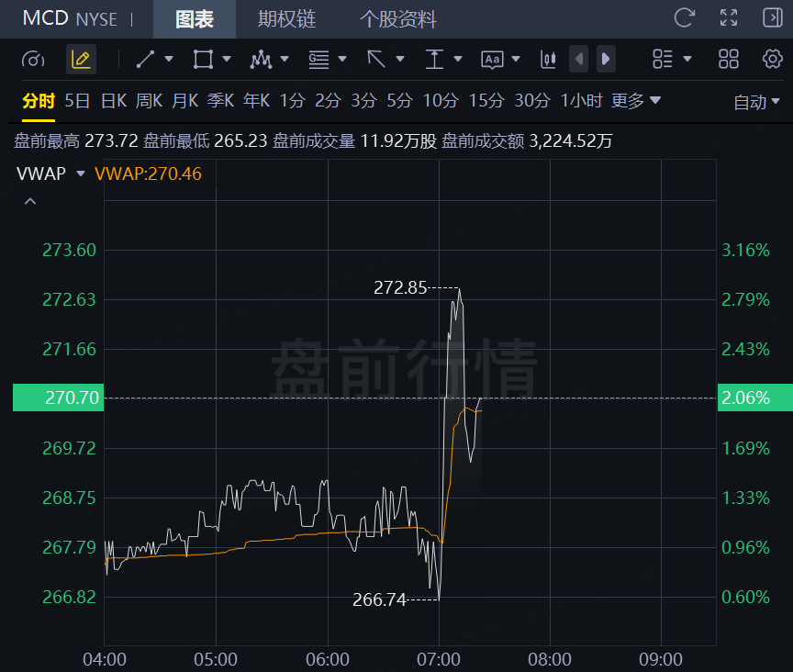Select 季K timeframe
This screenshot has width=793, height=672.
point(221,101)
